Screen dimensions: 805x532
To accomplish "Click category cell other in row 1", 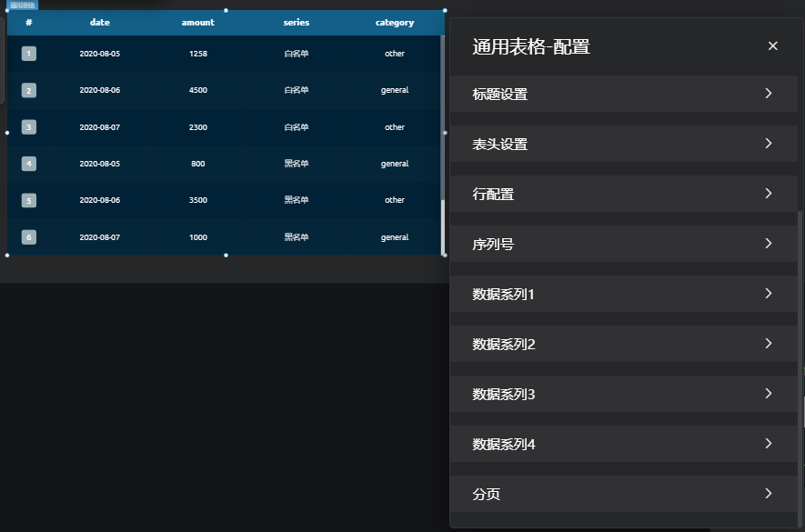I will (394, 54).
